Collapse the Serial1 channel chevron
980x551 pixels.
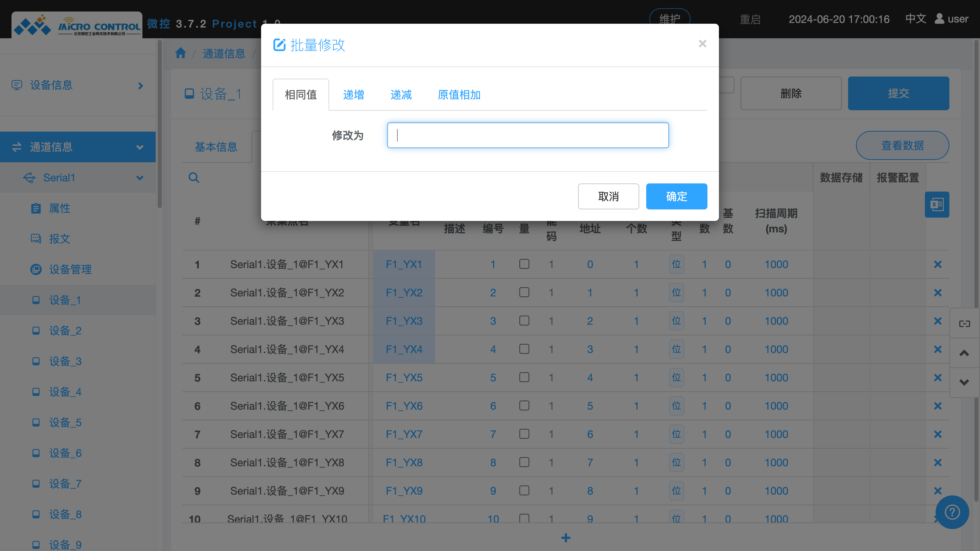click(140, 178)
